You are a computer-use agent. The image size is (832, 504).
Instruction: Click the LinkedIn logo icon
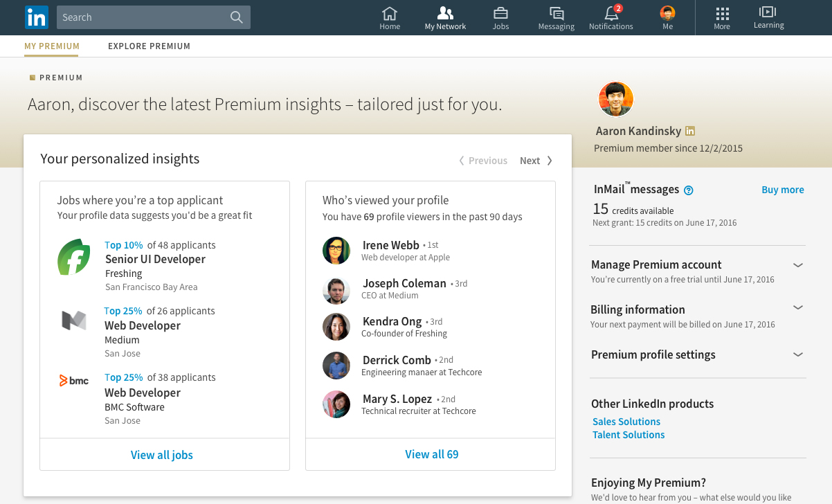click(36, 17)
